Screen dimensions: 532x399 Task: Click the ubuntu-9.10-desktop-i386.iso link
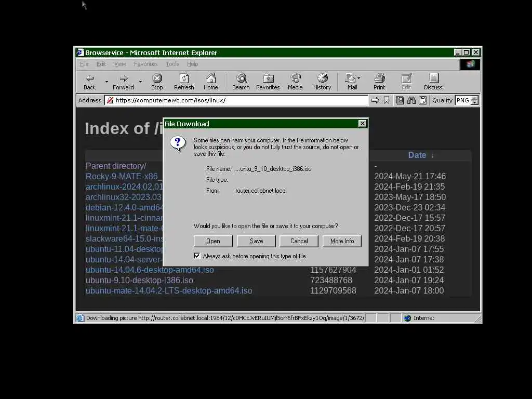(139, 280)
